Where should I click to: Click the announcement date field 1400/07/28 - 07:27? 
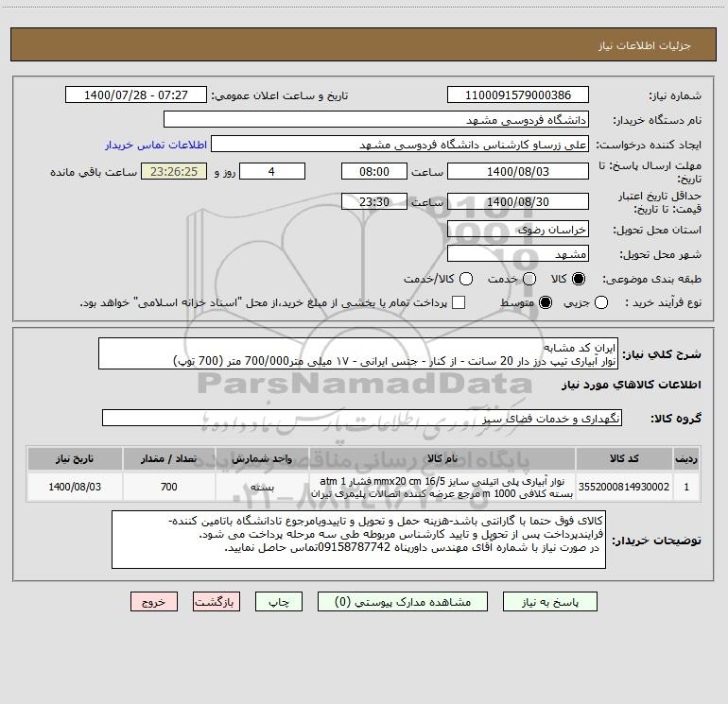135,94
